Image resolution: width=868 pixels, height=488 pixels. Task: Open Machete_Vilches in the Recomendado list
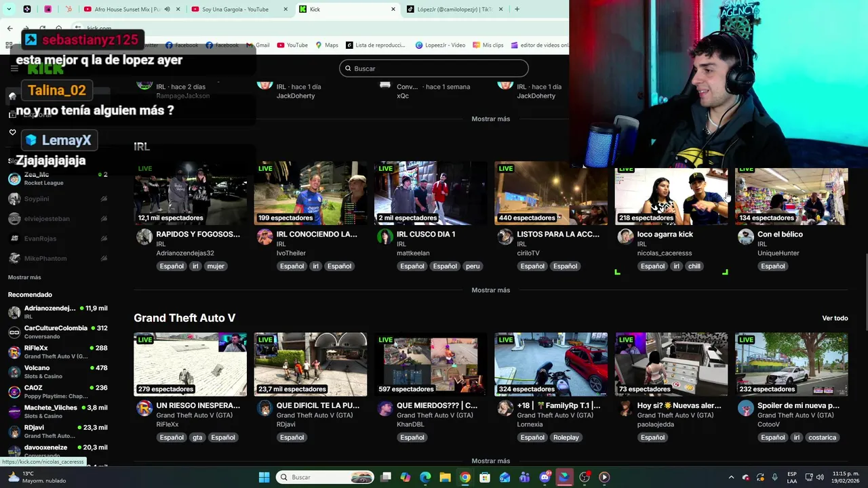coord(58,412)
